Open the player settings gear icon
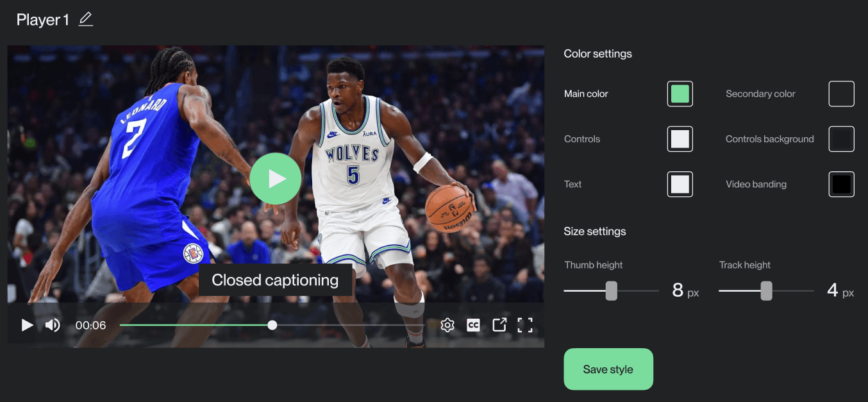 [x=447, y=325]
